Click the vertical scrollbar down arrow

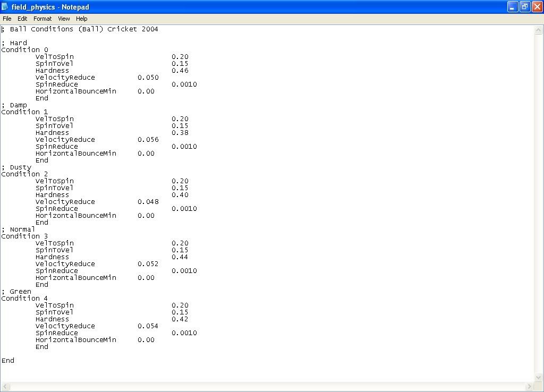[x=539, y=377]
